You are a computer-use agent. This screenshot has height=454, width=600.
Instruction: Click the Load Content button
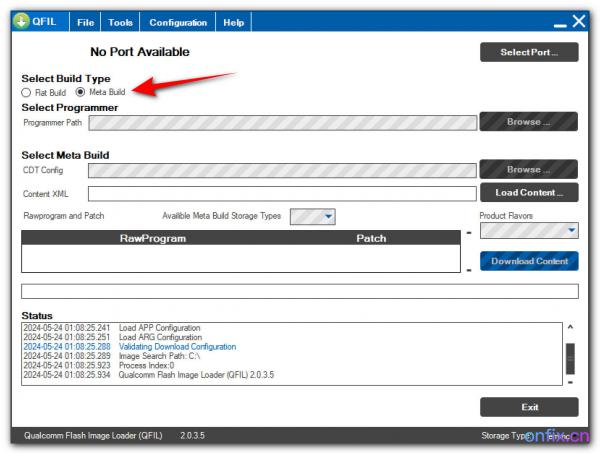pyautogui.click(x=529, y=193)
